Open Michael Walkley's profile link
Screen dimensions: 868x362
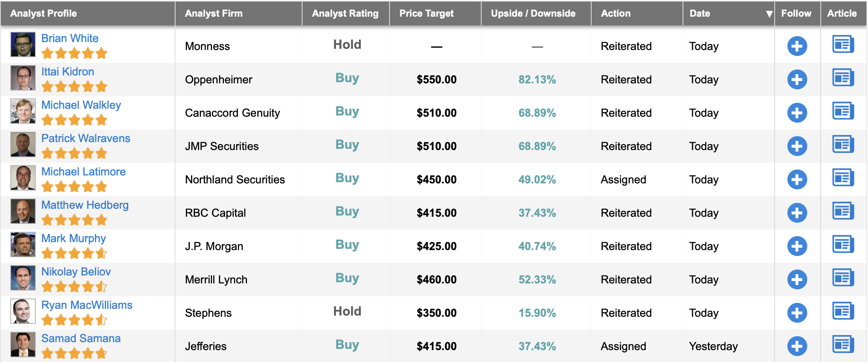point(81,105)
